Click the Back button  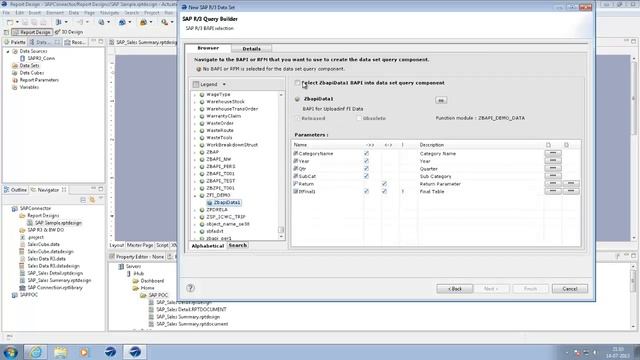pyautogui.click(x=455, y=289)
